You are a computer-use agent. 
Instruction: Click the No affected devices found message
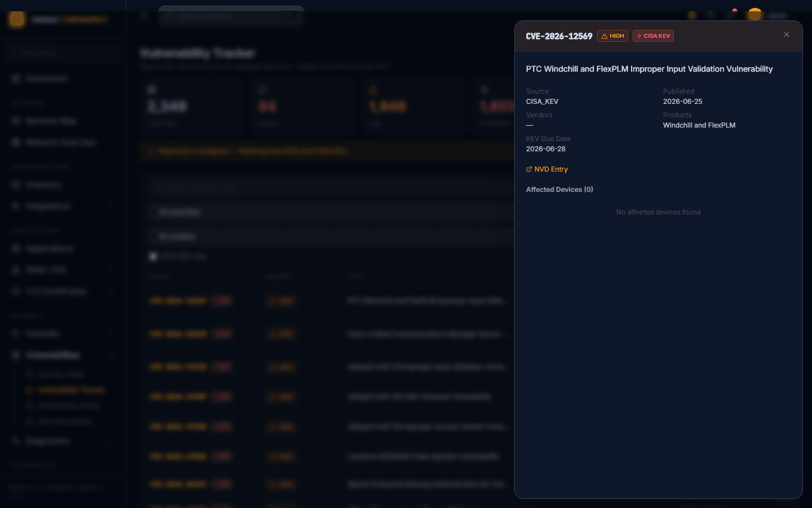click(x=659, y=212)
